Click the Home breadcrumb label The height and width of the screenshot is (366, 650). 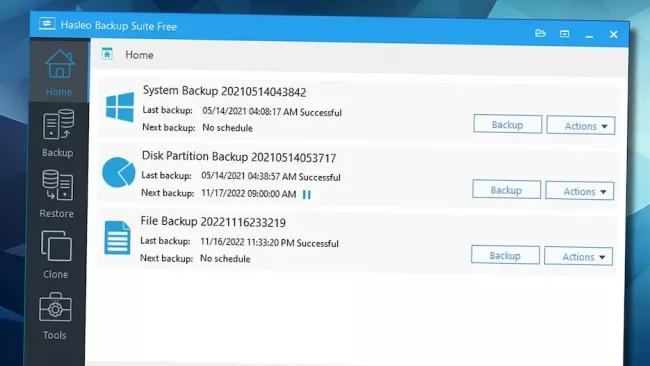(139, 55)
